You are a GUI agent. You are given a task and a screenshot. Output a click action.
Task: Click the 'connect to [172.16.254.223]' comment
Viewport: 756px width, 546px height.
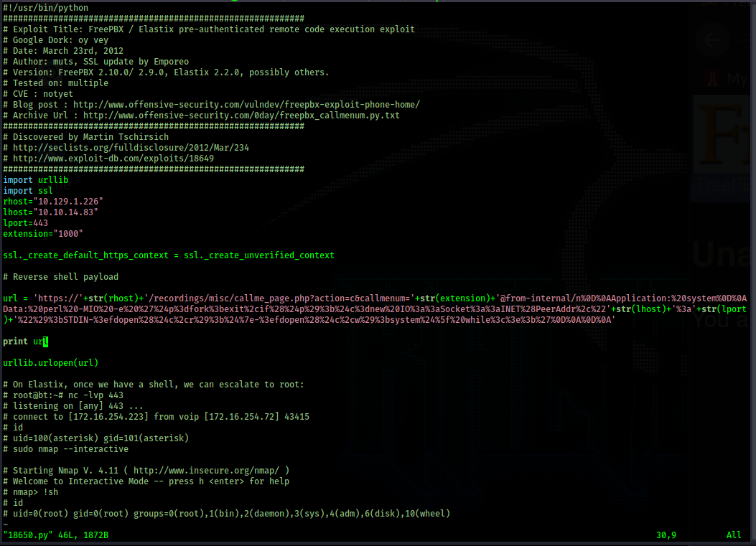pos(157,417)
